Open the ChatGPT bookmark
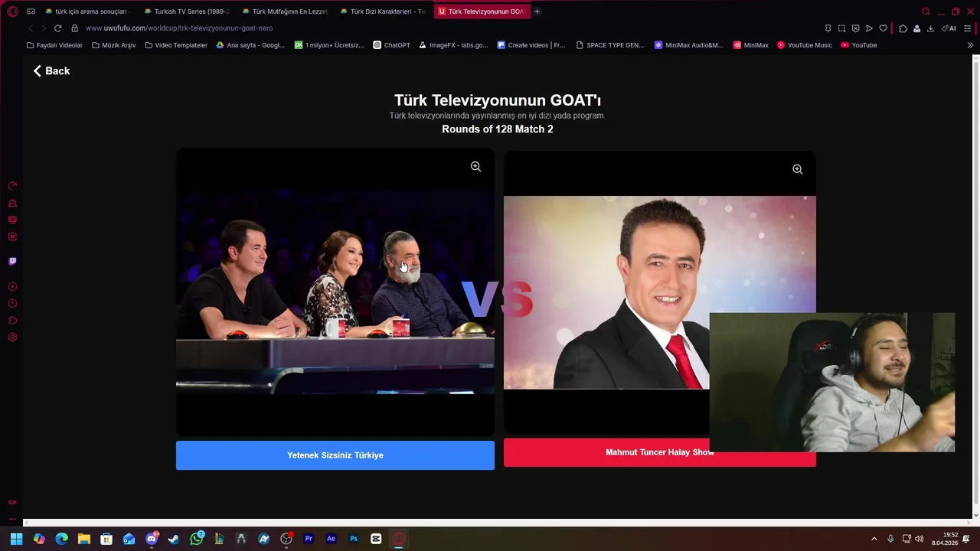Image resolution: width=980 pixels, height=551 pixels. (391, 45)
